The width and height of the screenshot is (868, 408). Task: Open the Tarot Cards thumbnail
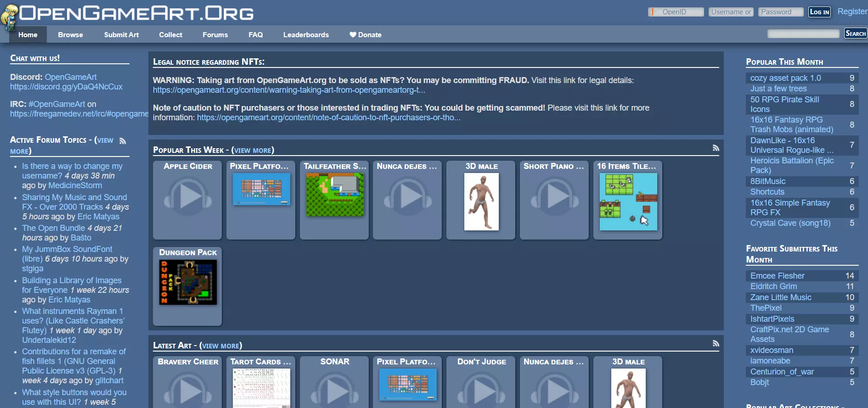click(x=261, y=388)
